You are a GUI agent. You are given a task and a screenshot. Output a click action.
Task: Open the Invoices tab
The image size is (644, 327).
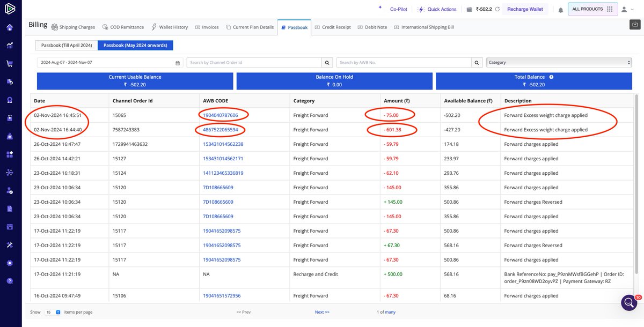[207, 27]
